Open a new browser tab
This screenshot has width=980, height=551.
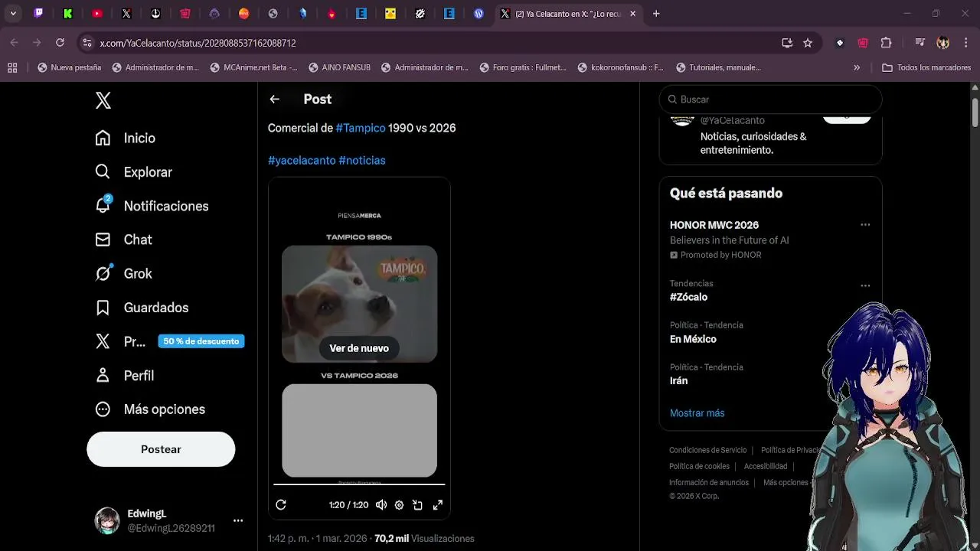656,13
